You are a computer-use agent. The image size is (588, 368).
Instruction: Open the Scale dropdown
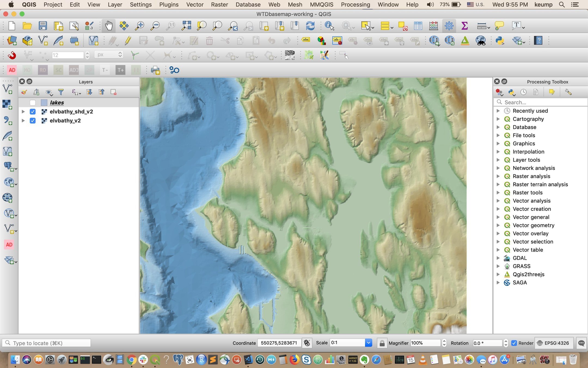368,343
